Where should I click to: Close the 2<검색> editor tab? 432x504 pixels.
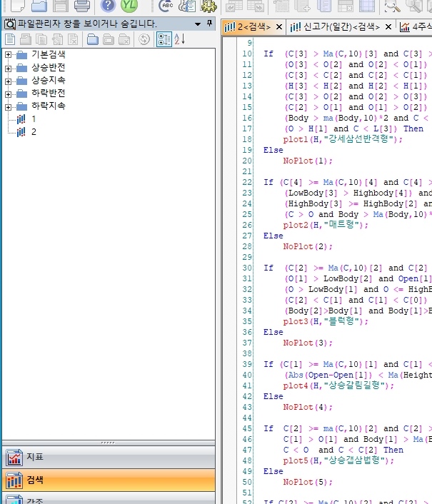click(x=278, y=27)
